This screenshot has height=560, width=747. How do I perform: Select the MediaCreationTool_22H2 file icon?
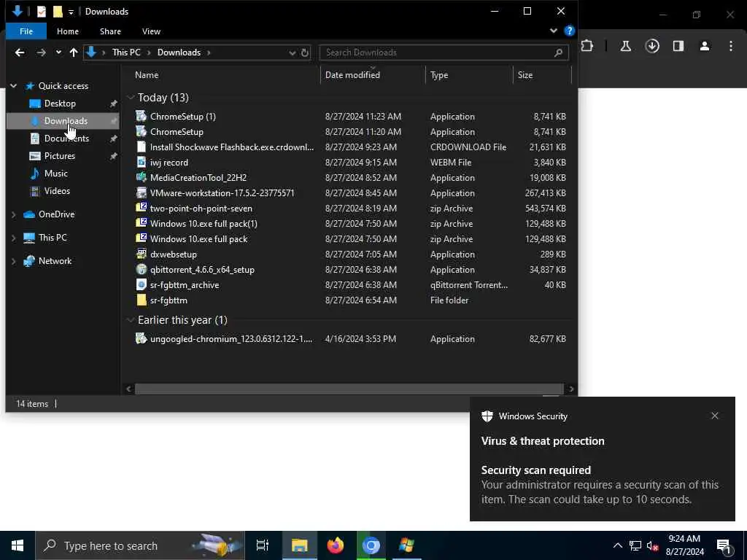[x=141, y=177]
